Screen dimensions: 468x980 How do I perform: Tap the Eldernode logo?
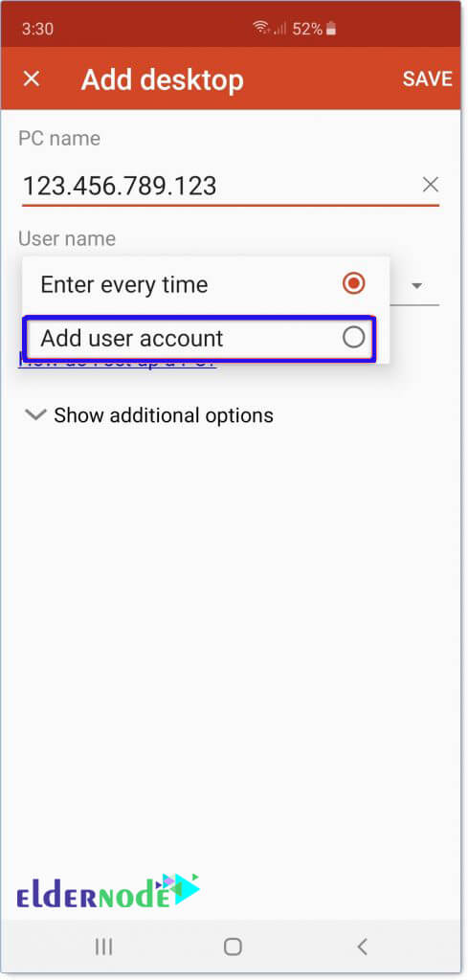107,892
